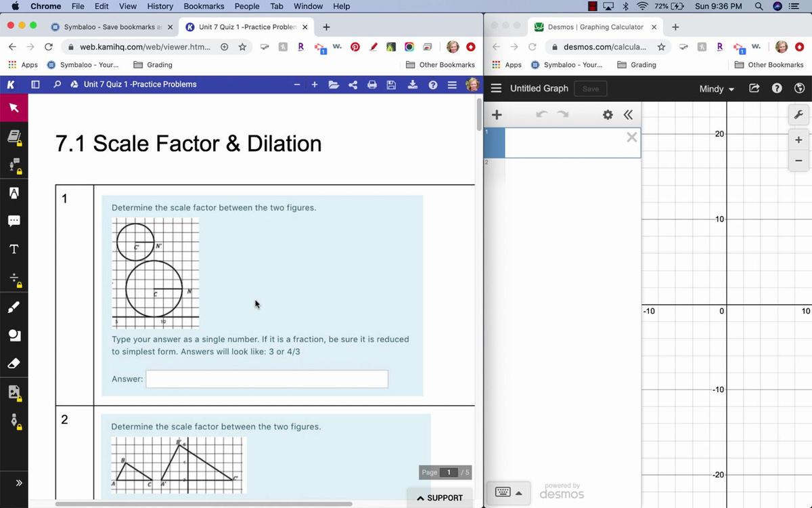Screen dimensions: 812x508
Task: Open the Desmos add item menu
Action: tap(496, 114)
